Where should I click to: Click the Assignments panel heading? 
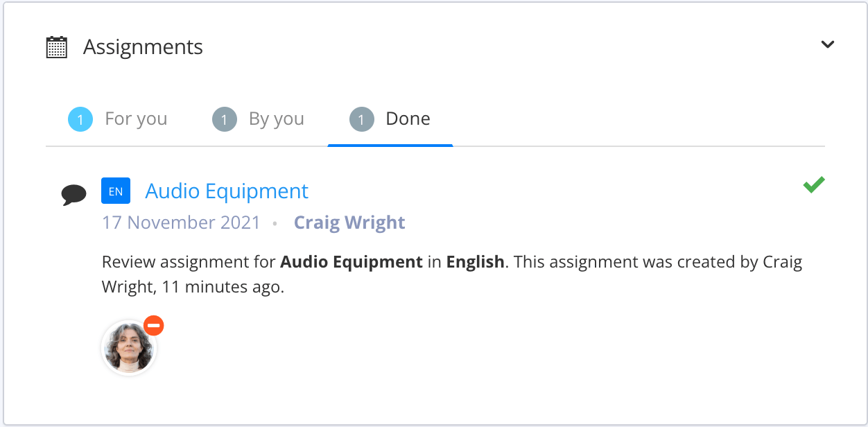144,46
